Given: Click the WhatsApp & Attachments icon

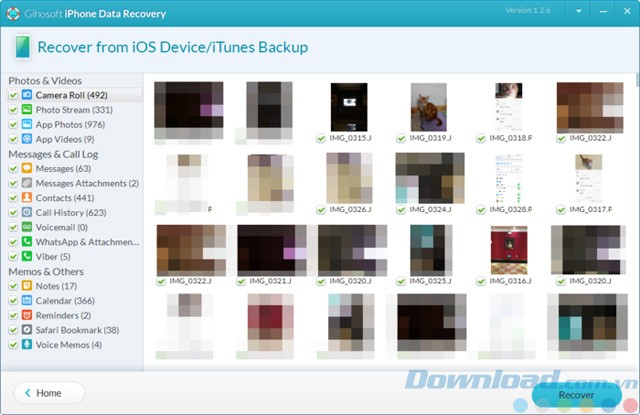Looking at the screenshot, I should [x=26, y=242].
